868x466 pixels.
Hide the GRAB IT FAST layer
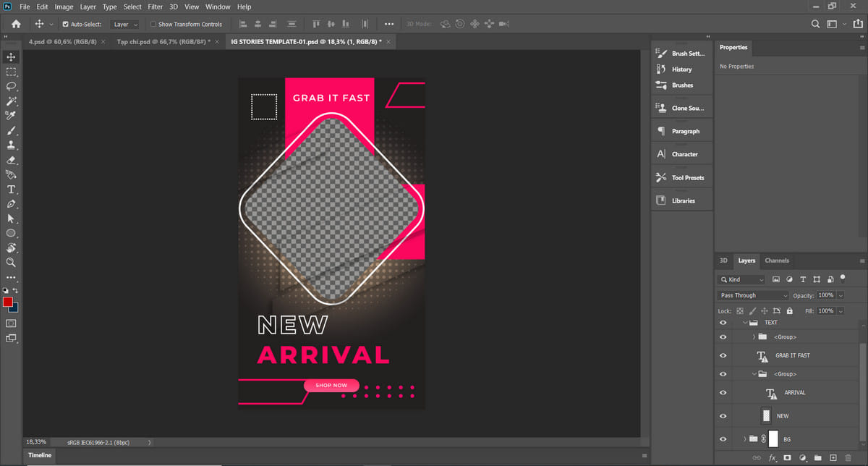(723, 355)
